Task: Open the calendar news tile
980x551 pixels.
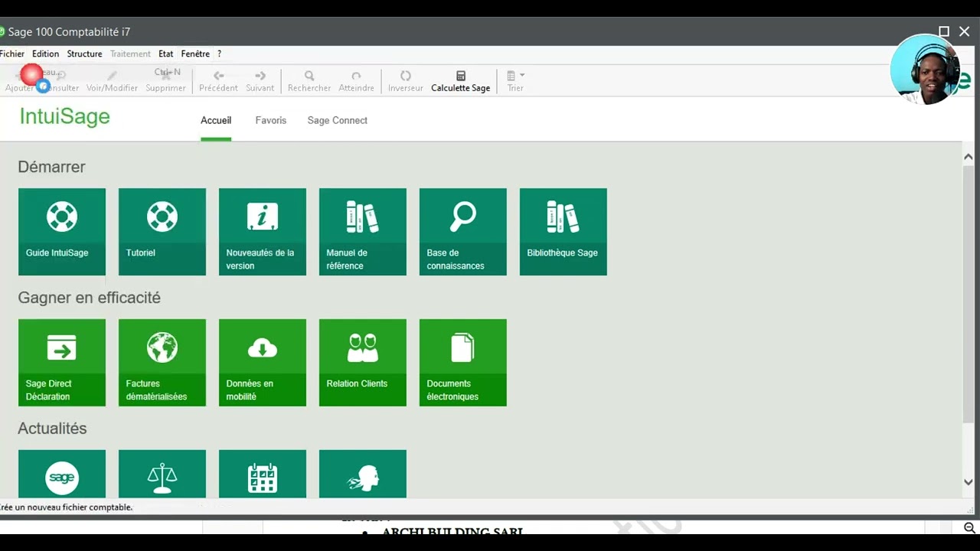Action: point(263,474)
